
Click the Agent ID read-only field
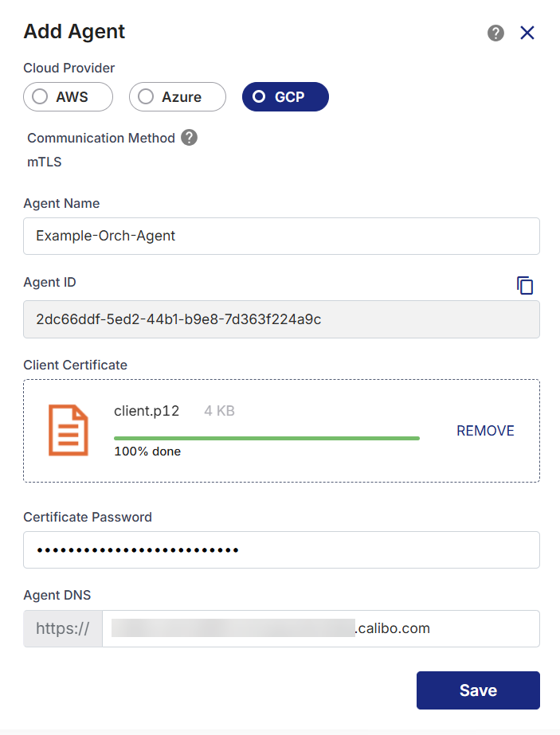pyautogui.click(x=281, y=319)
